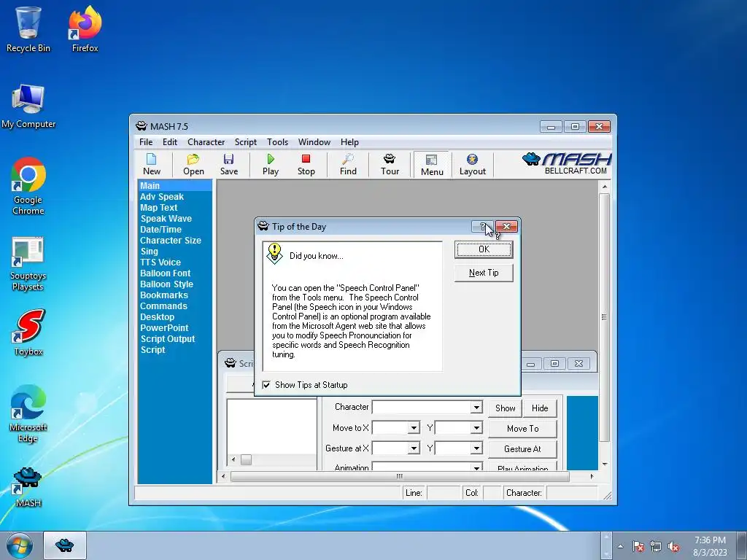Image resolution: width=747 pixels, height=560 pixels.
Task: Open the Script menu
Action: coord(245,142)
